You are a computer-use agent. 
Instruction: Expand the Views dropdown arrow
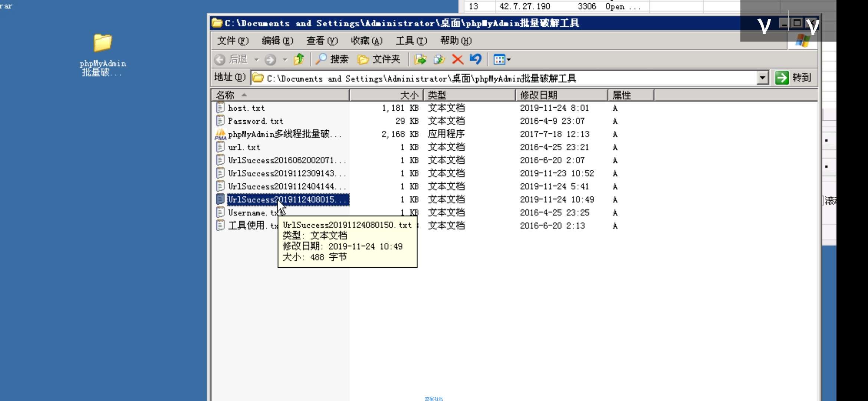coord(509,59)
